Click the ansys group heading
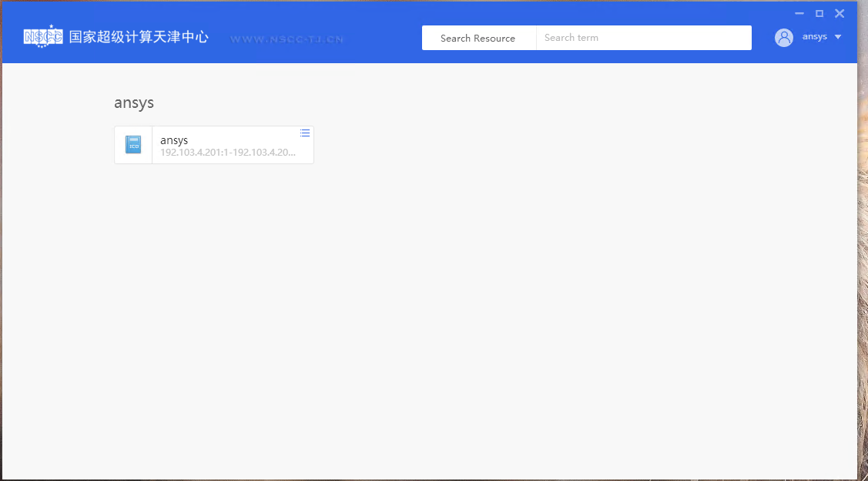This screenshot has height=481, width=868. (x=134, y=103)
